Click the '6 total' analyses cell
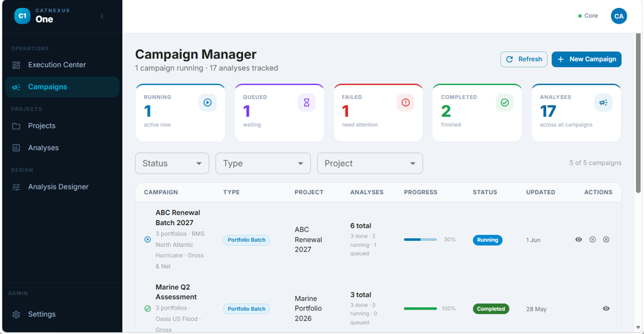This screenshot has width=644, height=334. (361, 226)
